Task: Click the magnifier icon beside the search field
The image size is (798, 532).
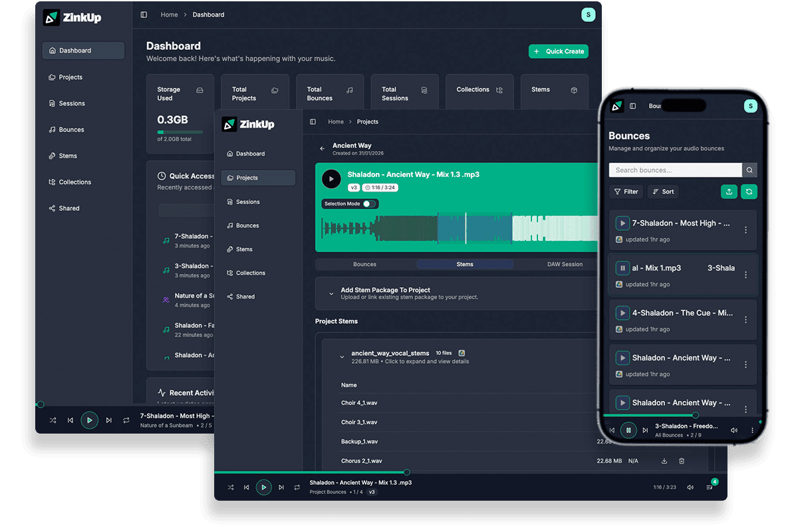Action: pyautogui.click(x=749, y=170)
